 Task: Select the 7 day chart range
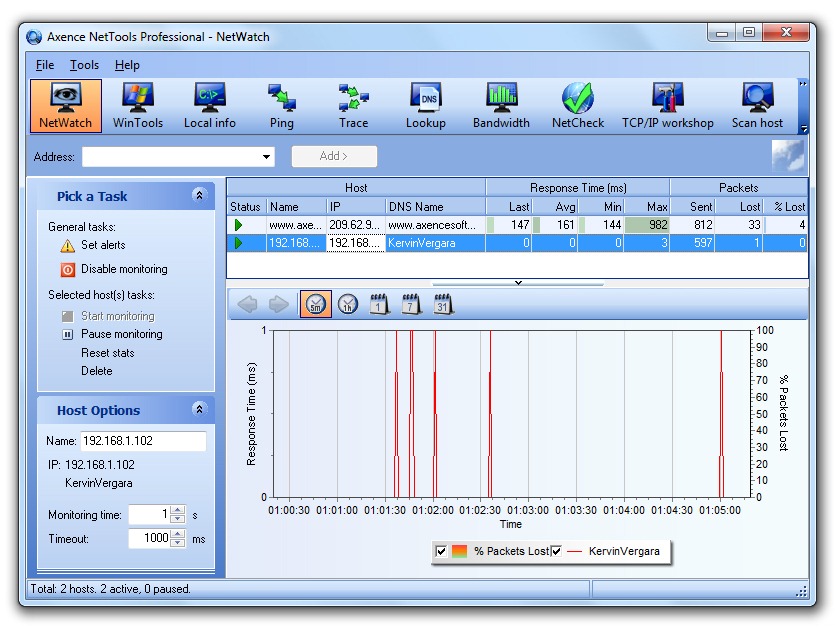411,304
